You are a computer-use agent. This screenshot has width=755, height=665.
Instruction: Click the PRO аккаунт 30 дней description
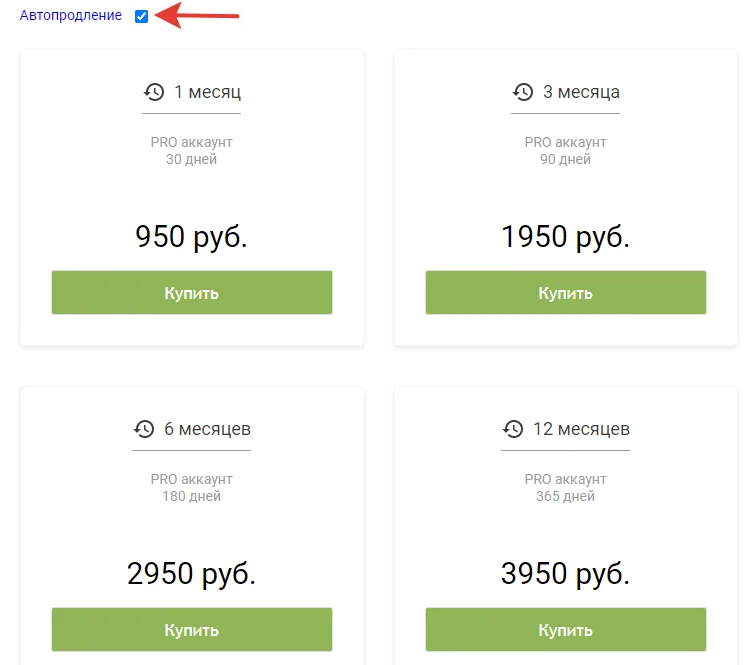(x=192, y=151)
